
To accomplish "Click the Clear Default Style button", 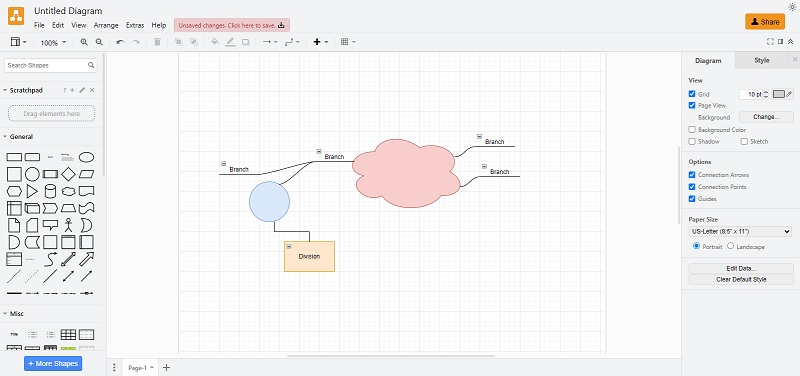I will tap(741, 280).
